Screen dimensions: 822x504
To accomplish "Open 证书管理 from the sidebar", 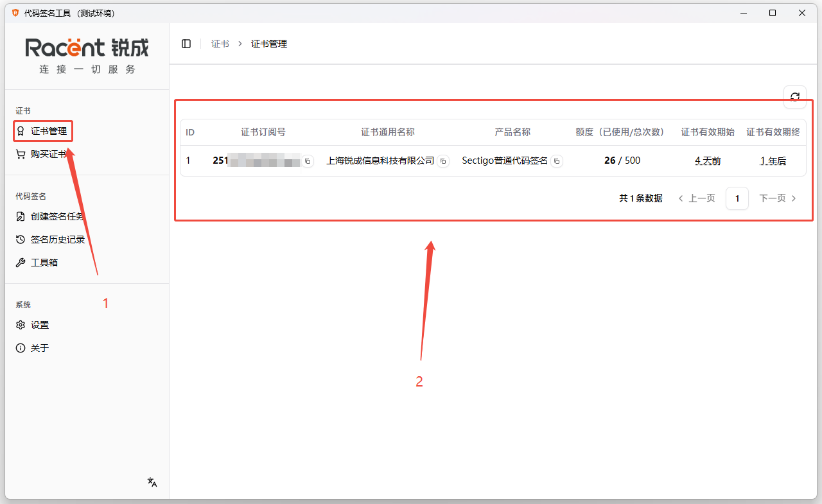I will pos(42,130).
